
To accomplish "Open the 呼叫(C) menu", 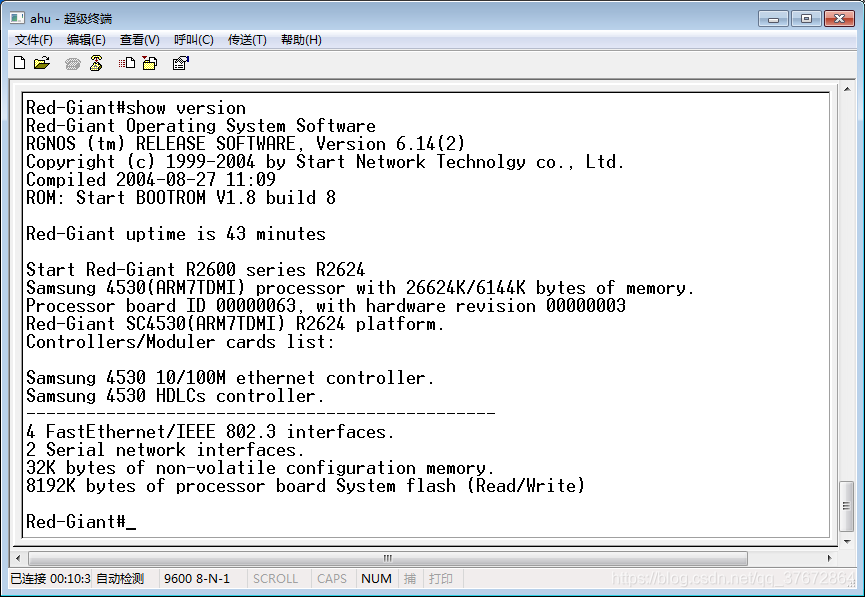I will click(x=194, y=40).
